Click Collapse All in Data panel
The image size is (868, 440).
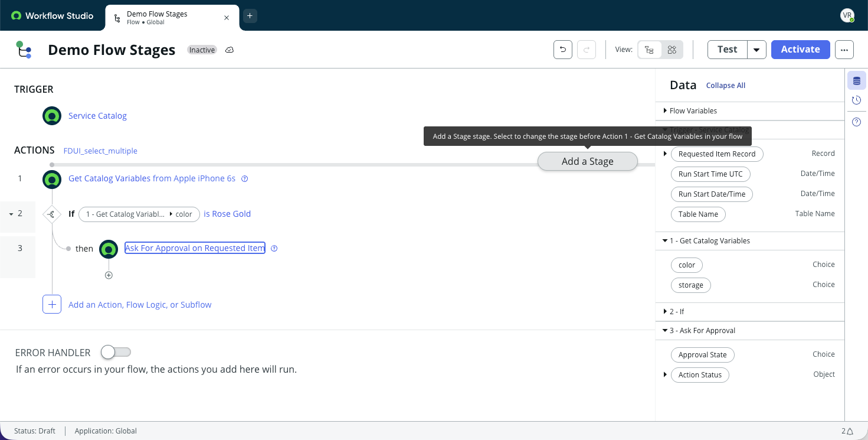[x=726, y=86]
